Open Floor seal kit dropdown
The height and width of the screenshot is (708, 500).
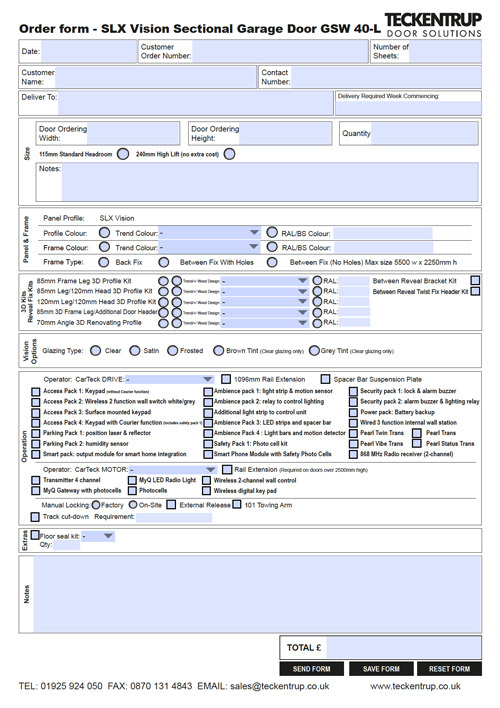[x=98, y=536]
